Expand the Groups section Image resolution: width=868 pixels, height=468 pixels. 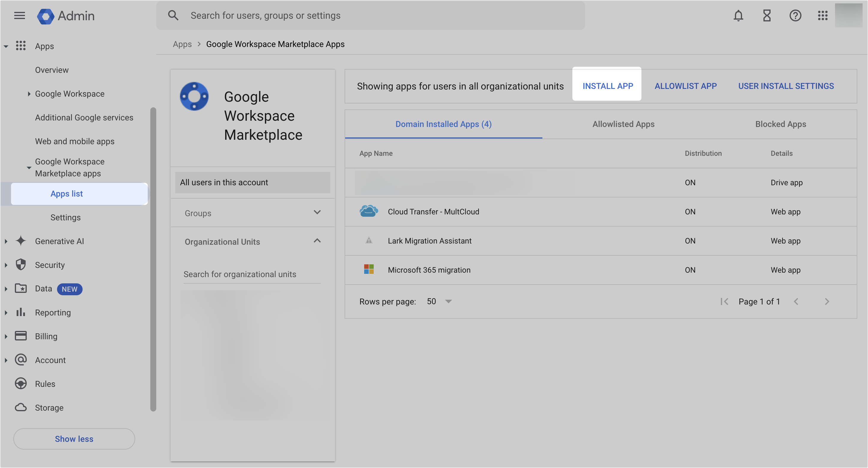317,212
